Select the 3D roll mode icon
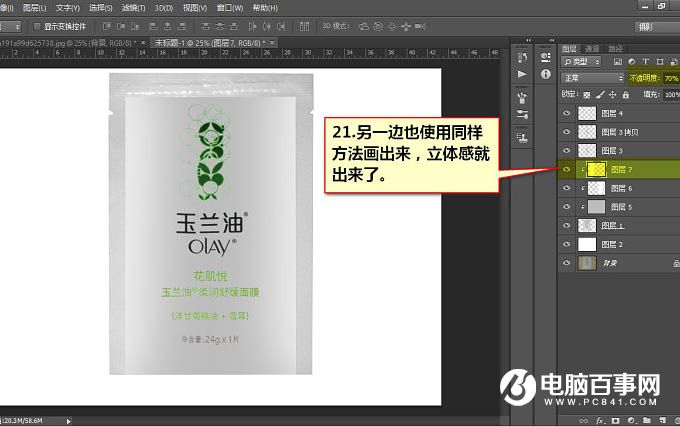Screen dimensions: 680x426 (x=378, y=26)
